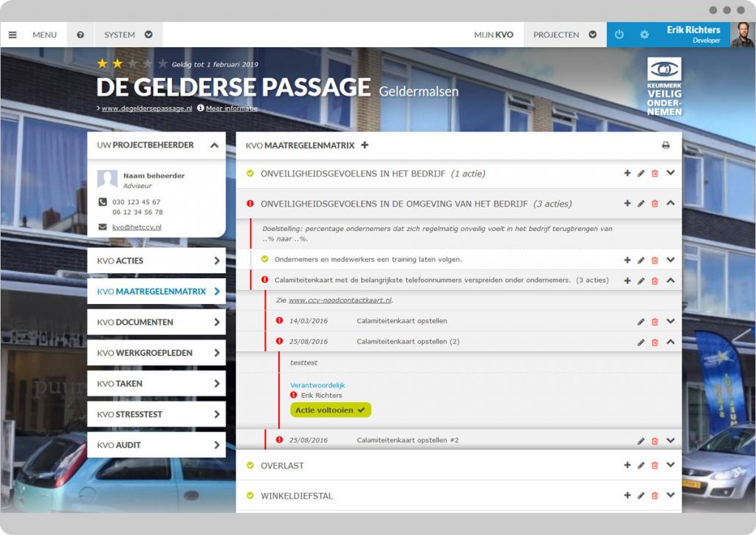756x535 pixels.
Task: Open the www.ccv-noodcontactkaart.nl link
Action: point(340,300)
